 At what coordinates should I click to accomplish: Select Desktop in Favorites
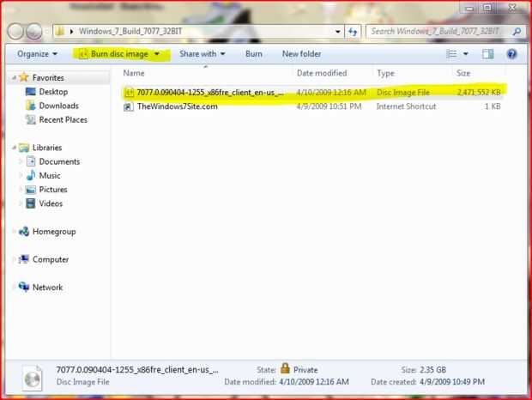click(x=53, y=92)
